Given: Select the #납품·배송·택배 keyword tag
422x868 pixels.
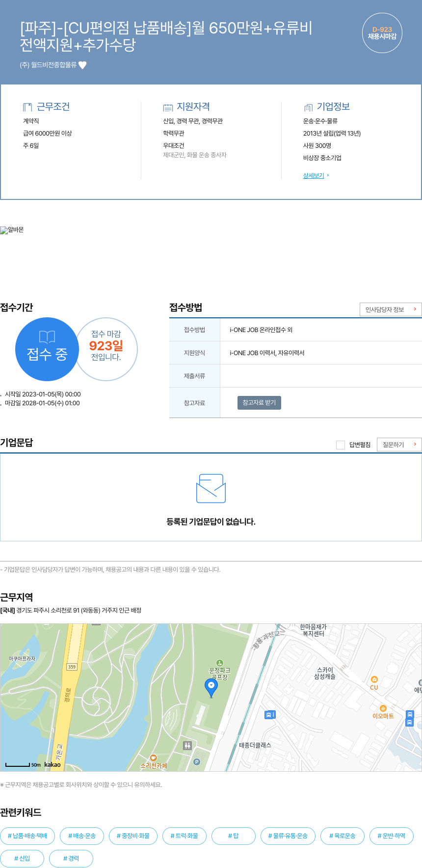Looking at the screenshot, I should (x=27, y=836).
